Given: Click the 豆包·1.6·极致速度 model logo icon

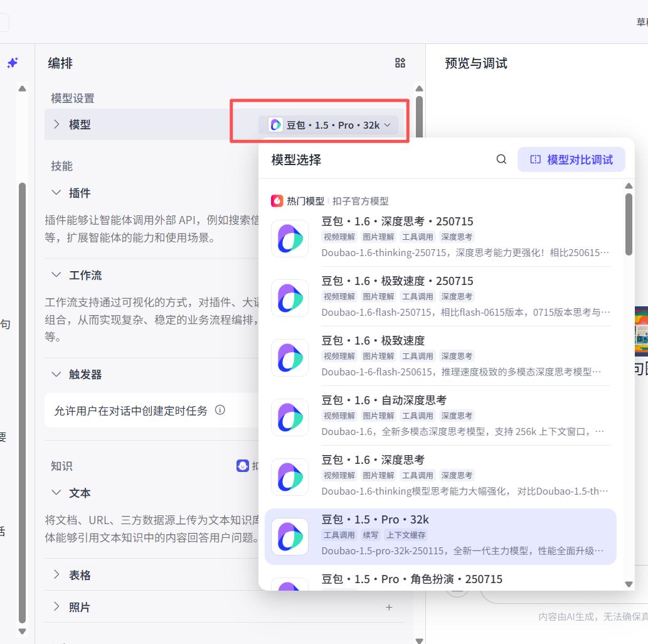Looking at the screenshot, I should tap(290, 358).
